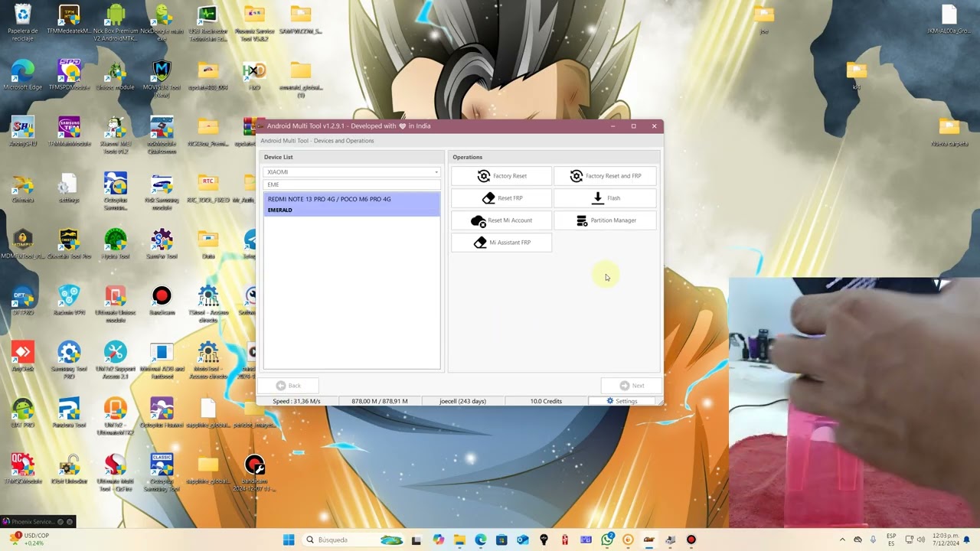The height and width of the screenshot is (551, 980).
Task: Open the Chimera desktop shortcut
Action: click(x=23, y=188)
